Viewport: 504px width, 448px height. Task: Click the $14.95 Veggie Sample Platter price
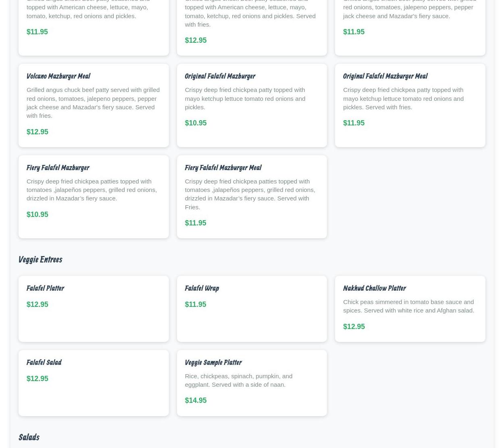(x=196, y=400)
